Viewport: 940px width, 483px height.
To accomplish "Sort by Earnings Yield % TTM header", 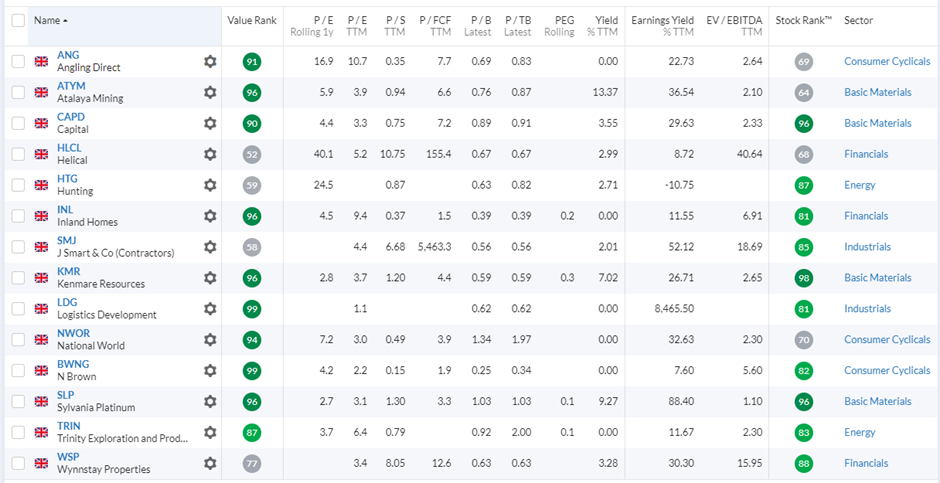I will [662, 26].
